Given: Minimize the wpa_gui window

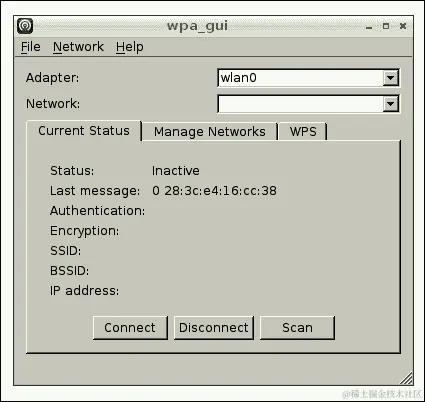Looking at the screenshot, I should (x=369, y=27).
